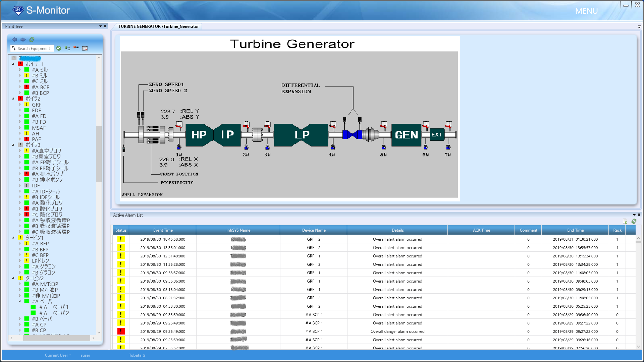Click the Device Name column header
This screenshot has width=644, height=362.
tap(314, 230)
